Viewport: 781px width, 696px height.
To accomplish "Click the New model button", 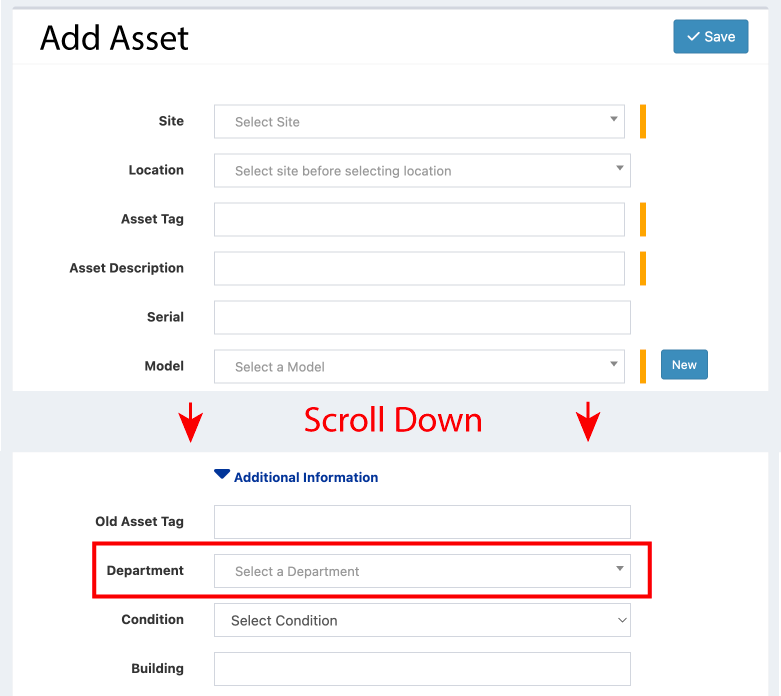I will click(684, 365).
